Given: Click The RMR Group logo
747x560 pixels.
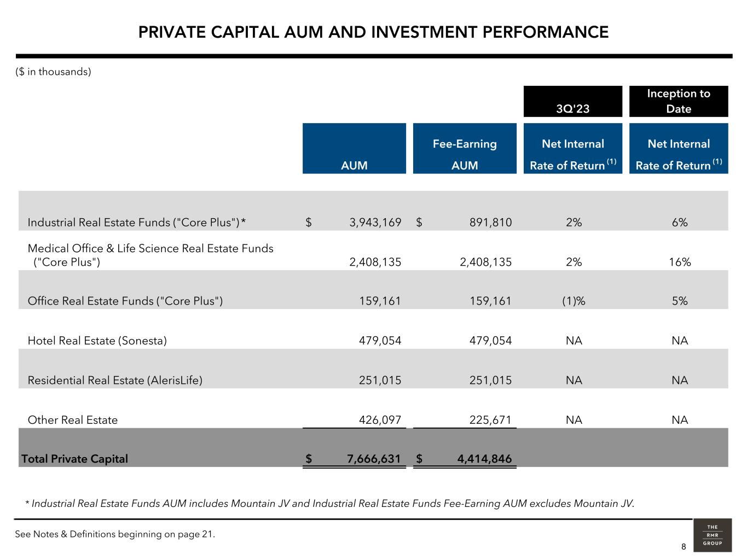Looking at the screenshot, I should click(x=712, y=535).
